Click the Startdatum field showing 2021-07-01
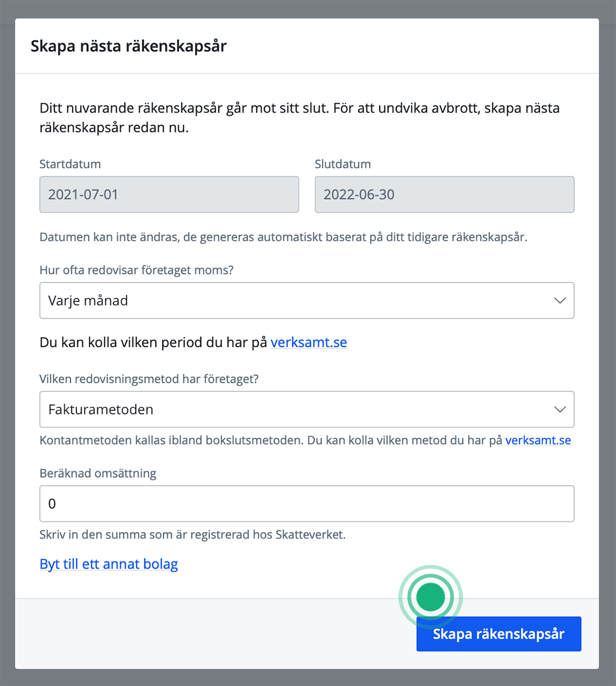 coord(169,194)
